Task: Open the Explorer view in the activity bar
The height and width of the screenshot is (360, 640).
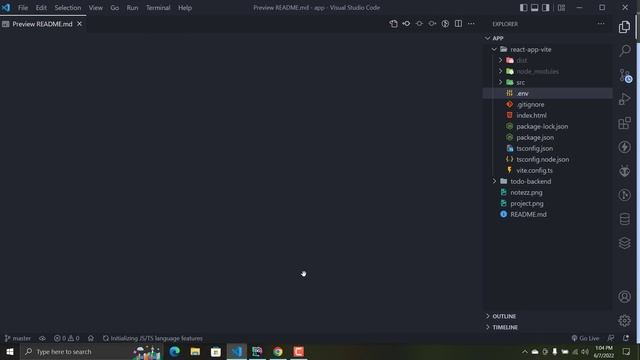Action: (x=624, y=27)
